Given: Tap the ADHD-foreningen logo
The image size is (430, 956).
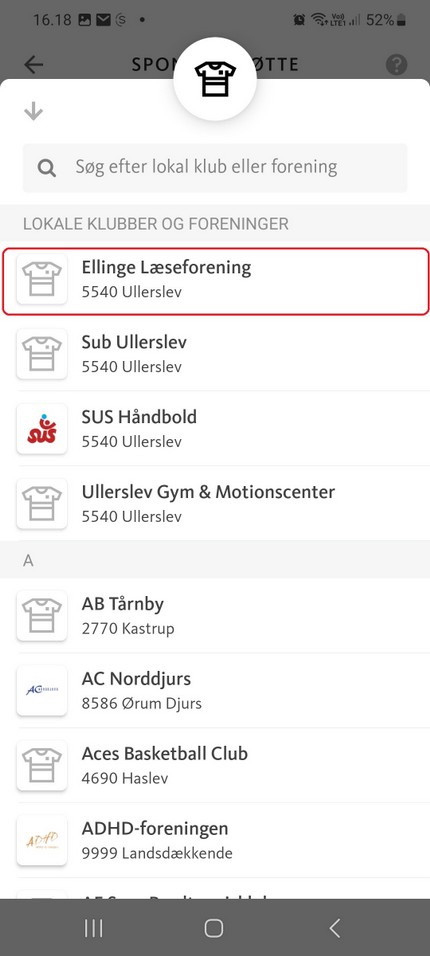Looking at the screenshot, I should pyautogui.click(x=41, y=840).
